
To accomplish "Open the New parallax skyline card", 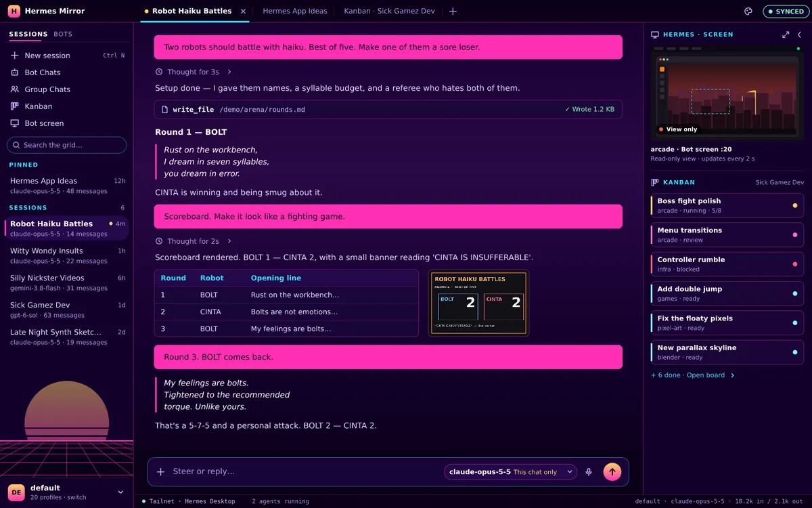I will [x=727, y=352].
